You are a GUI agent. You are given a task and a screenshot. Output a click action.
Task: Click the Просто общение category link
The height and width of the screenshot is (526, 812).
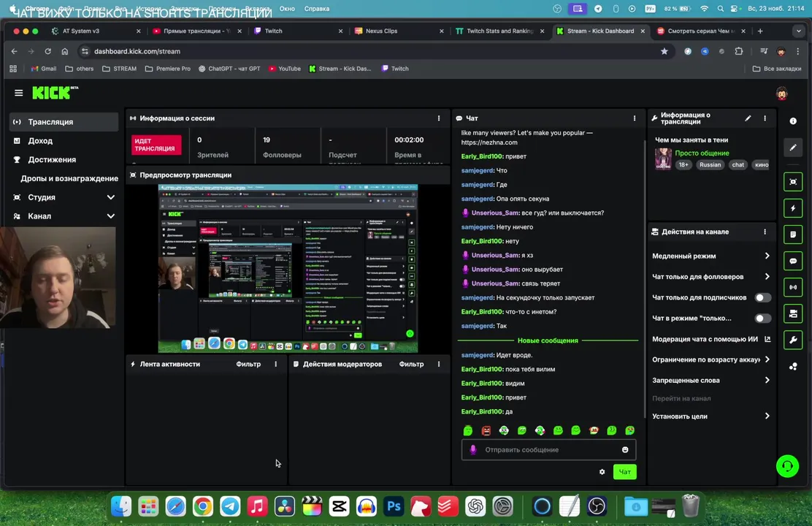pos(702,153)
